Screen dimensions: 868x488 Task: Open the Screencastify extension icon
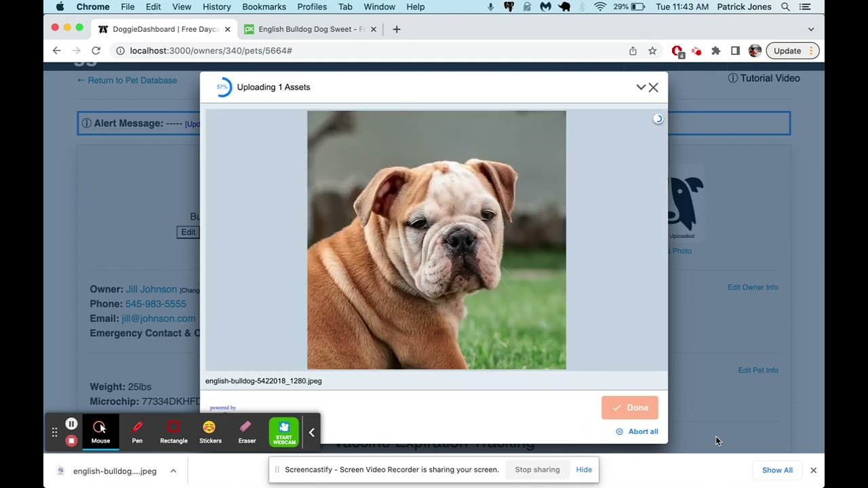pyautogui.click(x=696, y=51)
